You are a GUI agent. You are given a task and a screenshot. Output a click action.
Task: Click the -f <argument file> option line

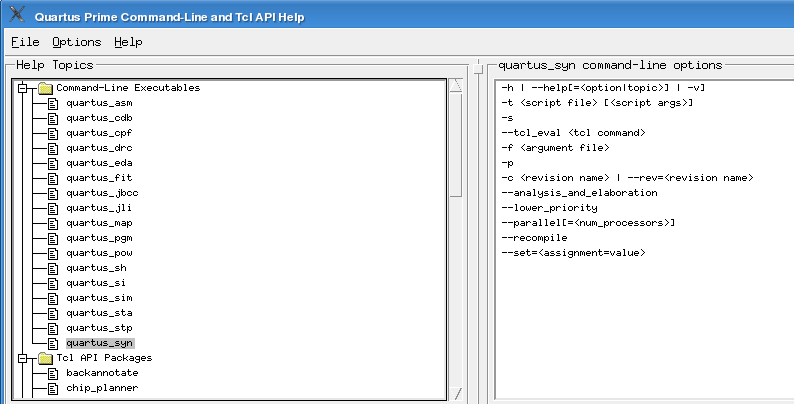(x=555, y=148)
